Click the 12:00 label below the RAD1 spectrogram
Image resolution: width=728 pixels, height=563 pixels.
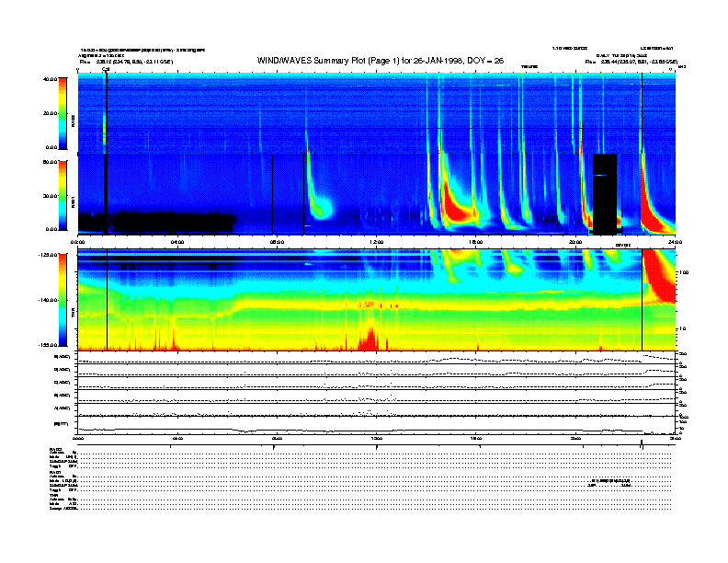[x=377, y=242]
